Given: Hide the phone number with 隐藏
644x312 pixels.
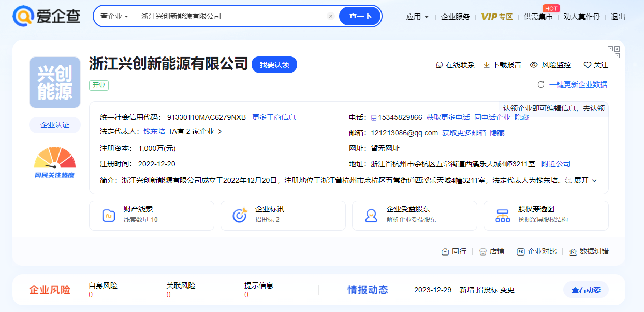Looking at the screenshot, I should [522, 117].
